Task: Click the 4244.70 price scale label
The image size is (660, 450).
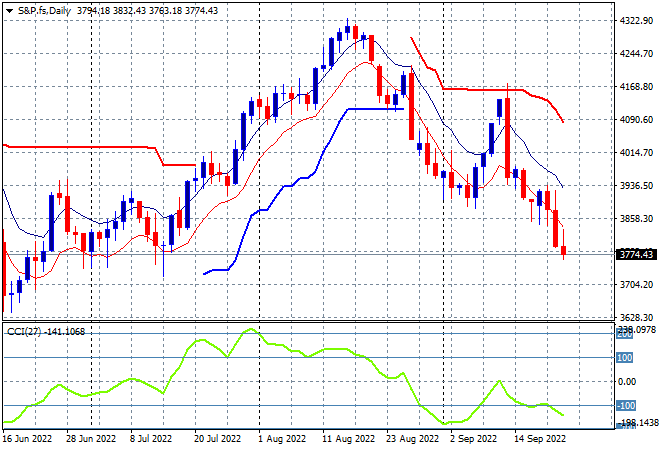Action: pyautogui.click(x=636, y=53)
